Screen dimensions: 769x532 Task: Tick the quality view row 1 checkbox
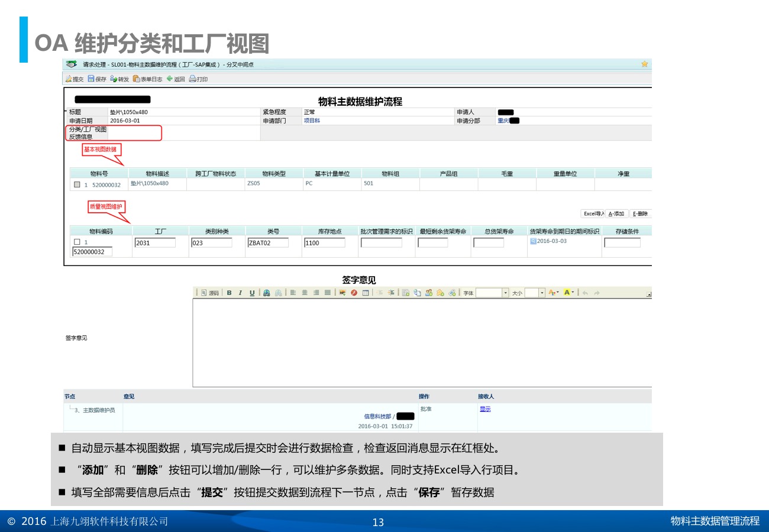[x=77, y=242]
